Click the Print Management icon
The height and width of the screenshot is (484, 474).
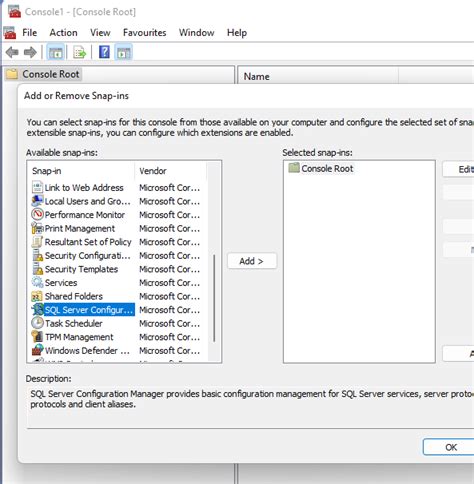point(37,228)
